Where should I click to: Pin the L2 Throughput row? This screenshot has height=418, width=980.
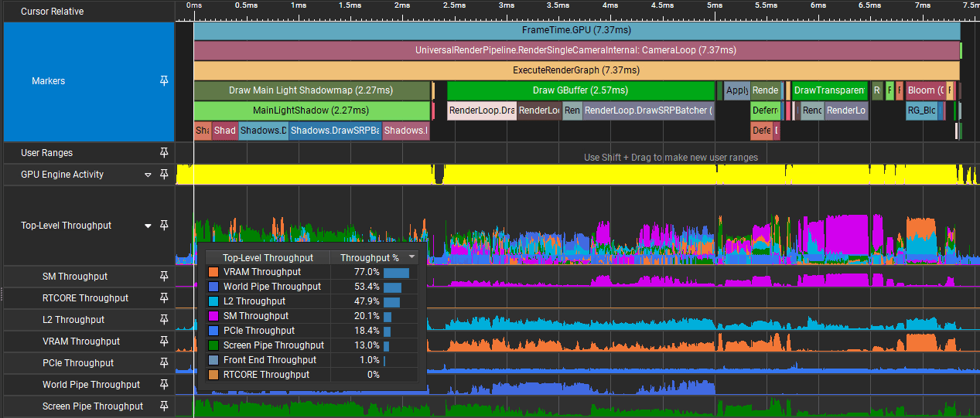(164, 320)
